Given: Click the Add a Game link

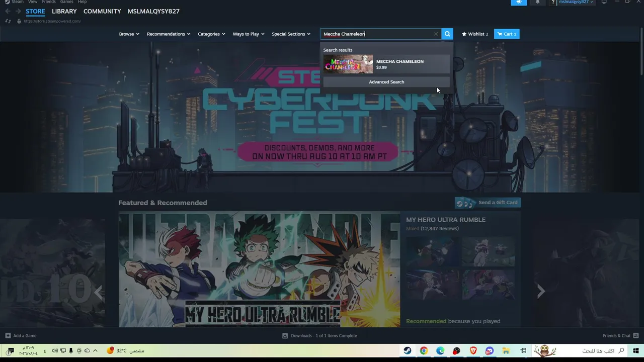Looking at the screenshot, I should pyautogui.click(x=25, y=335).
